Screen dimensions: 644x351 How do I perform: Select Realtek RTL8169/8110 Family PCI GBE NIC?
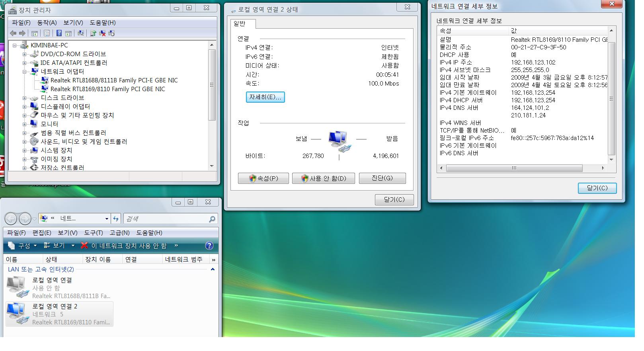click(x=108, y=89)
